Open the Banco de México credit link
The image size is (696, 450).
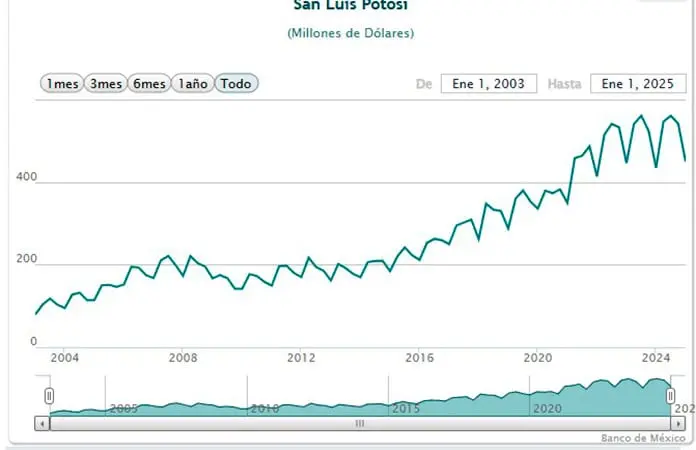click(x=643, y=438)
